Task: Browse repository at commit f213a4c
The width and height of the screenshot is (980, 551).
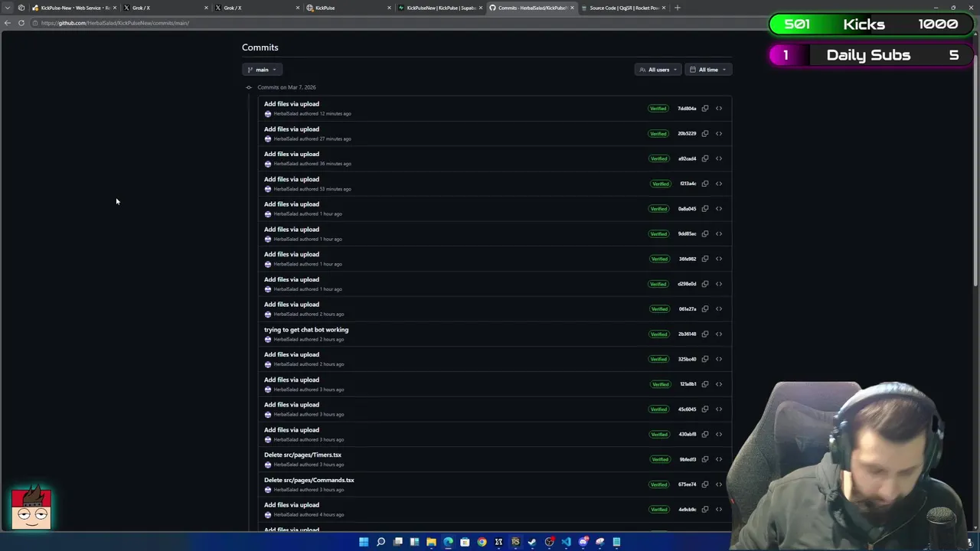Action: click(x=719, y=184)
